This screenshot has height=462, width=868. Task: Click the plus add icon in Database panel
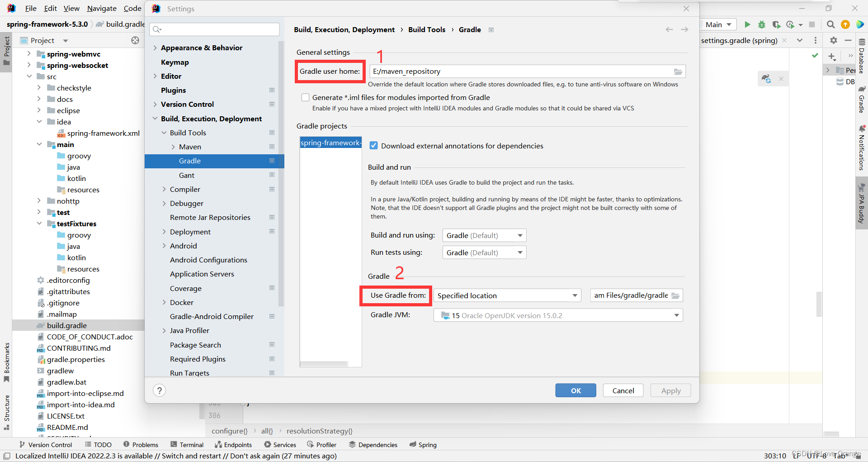pyautogui.click(x=832, y=57)
